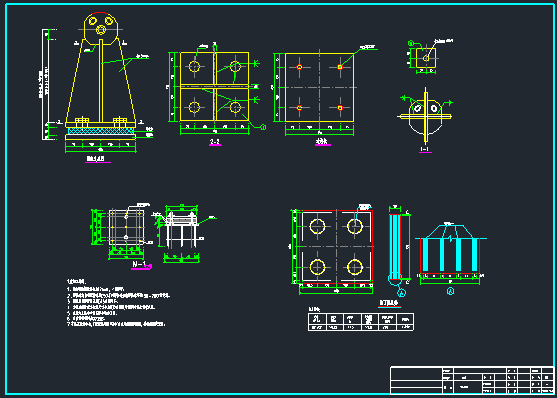The height and width of the screenshot is (398, 557).
Task: Click the lowest bolt hole in bracket head
Action: click(101, 31)
